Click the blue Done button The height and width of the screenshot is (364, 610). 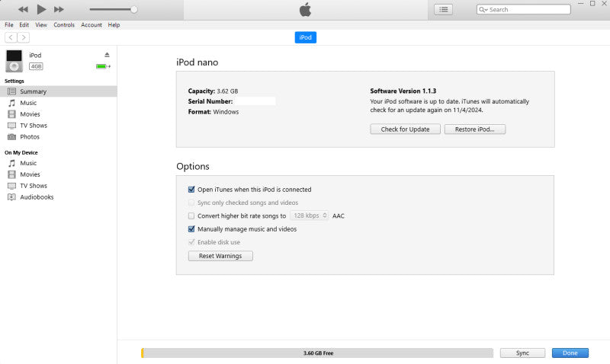point(570,353)
